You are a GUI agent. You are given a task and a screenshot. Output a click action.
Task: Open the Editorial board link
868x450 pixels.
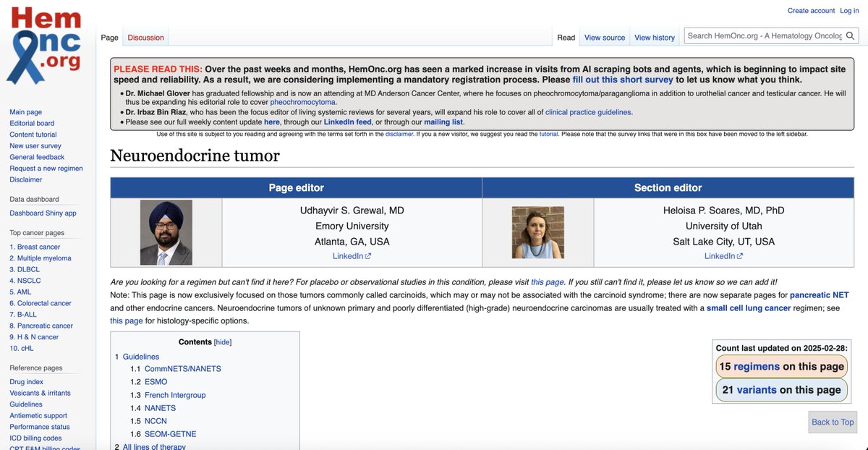click(x=32, y=124)
